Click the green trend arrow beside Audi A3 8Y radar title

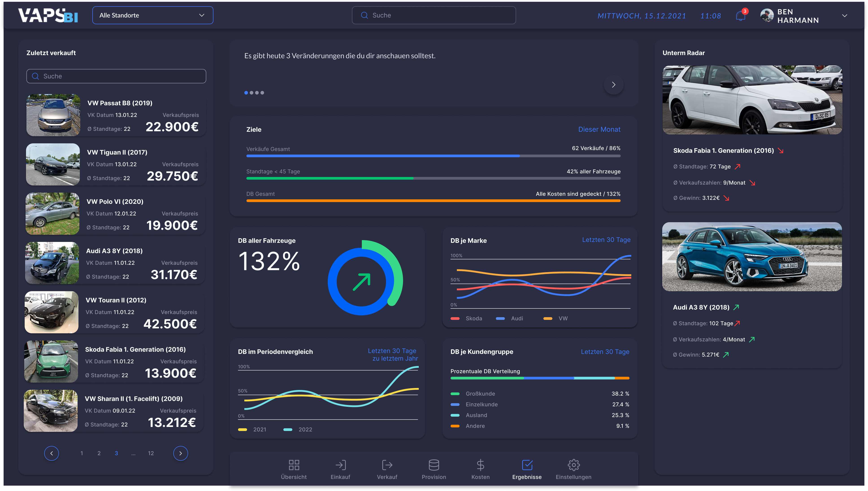coord(736,307)
